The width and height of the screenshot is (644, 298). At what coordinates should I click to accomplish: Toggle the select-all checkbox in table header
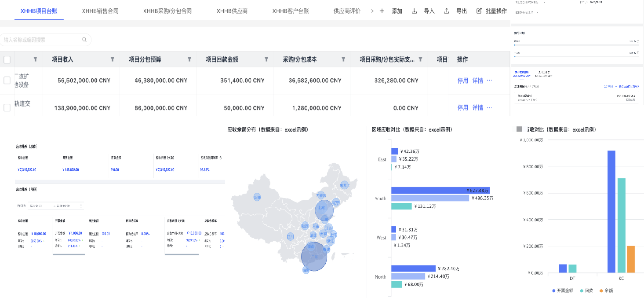pyautogui.click(x=7, y=59)
